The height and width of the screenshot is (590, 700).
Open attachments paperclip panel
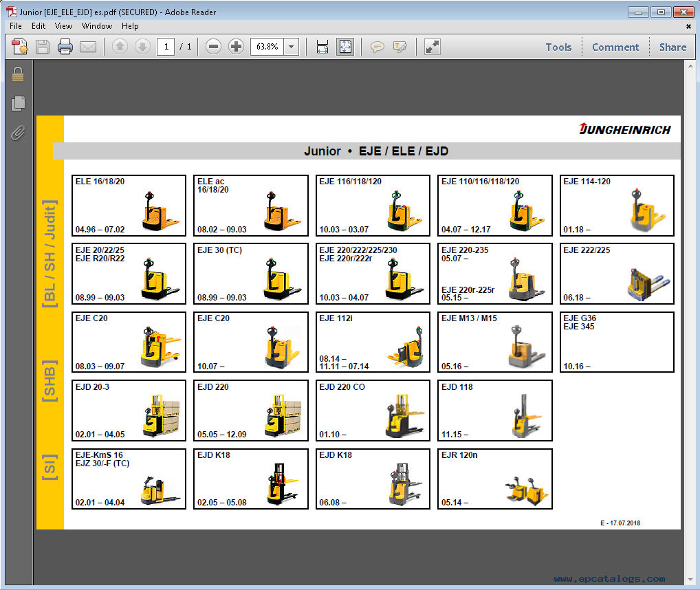[x=18, y=133]
